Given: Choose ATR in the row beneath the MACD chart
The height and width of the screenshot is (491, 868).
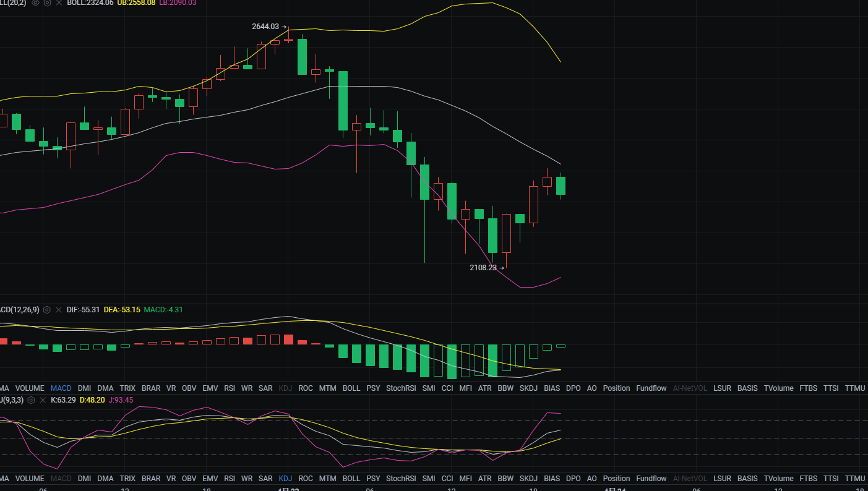Looking at the screenshot, I should [485, 388].
